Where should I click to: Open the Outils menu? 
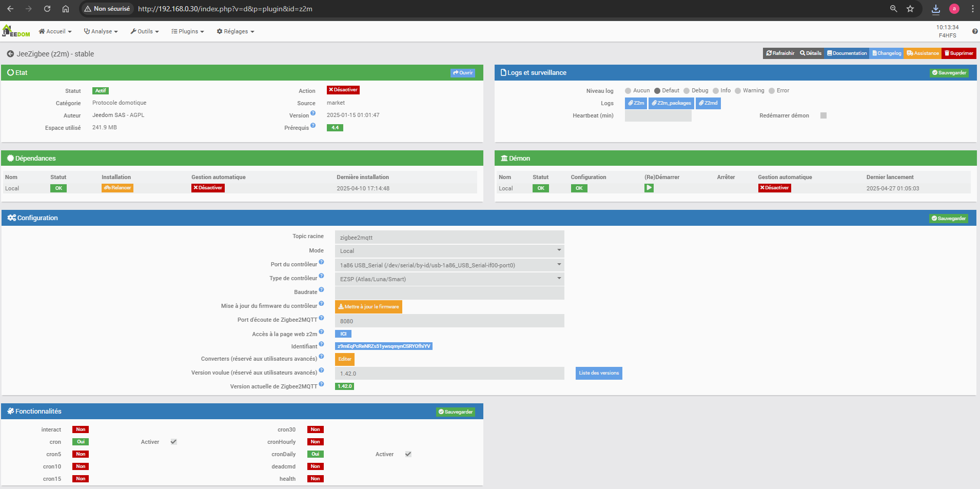(145, 31)
